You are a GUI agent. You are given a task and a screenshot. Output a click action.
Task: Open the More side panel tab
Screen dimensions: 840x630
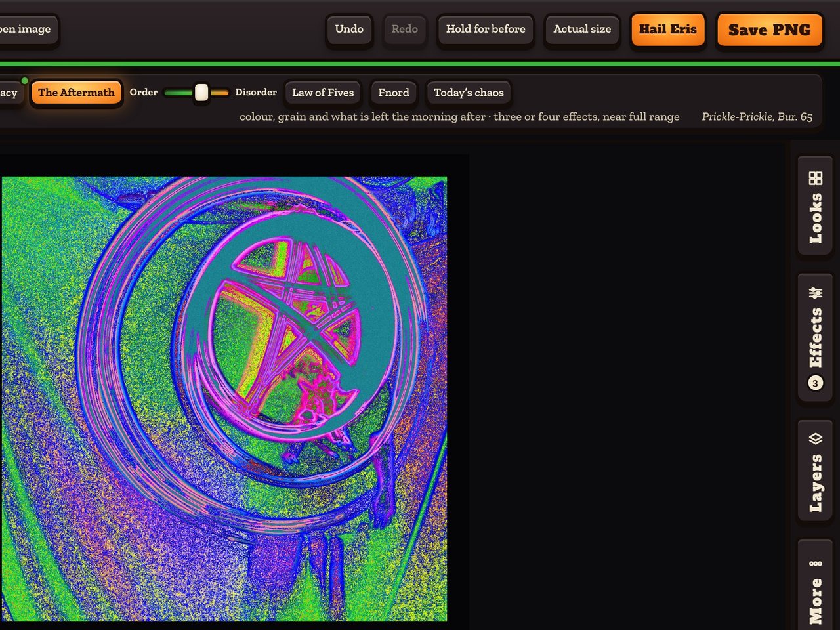815,585
